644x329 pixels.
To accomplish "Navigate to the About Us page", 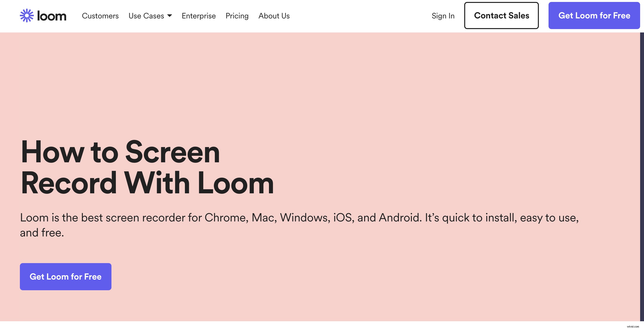I will (274, 16).
